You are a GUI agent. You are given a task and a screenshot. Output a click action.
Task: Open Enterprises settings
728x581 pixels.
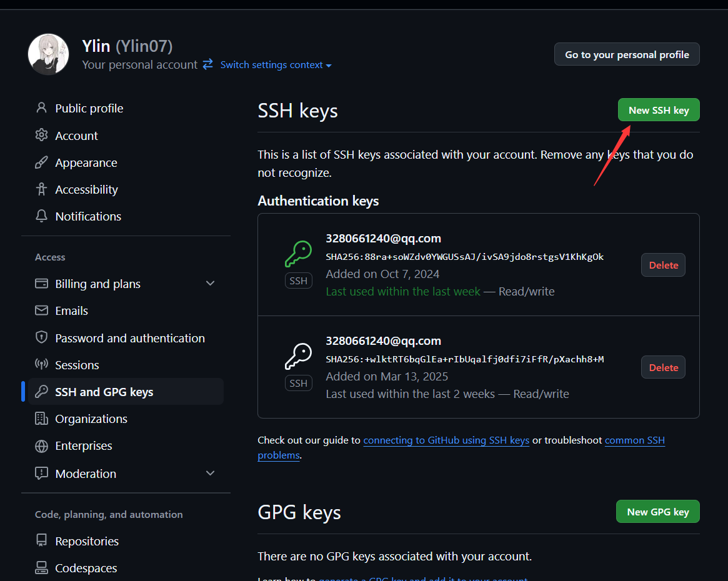[84, 446]
